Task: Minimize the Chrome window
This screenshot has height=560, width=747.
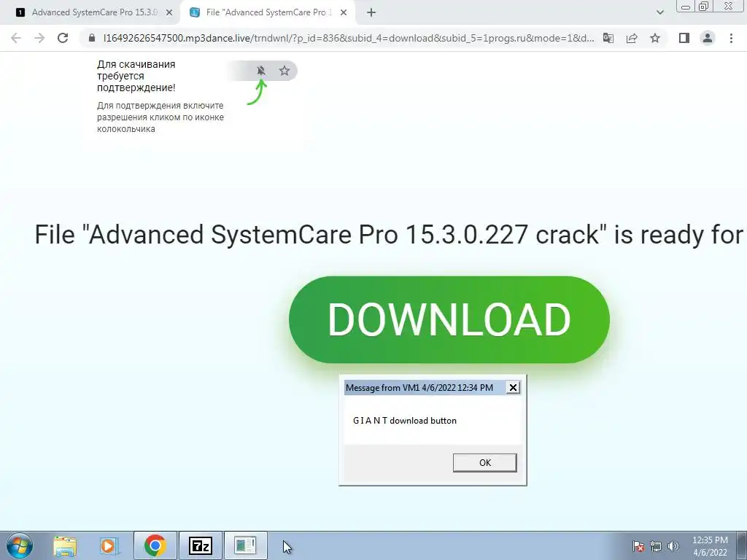Action: coord(686,7)
